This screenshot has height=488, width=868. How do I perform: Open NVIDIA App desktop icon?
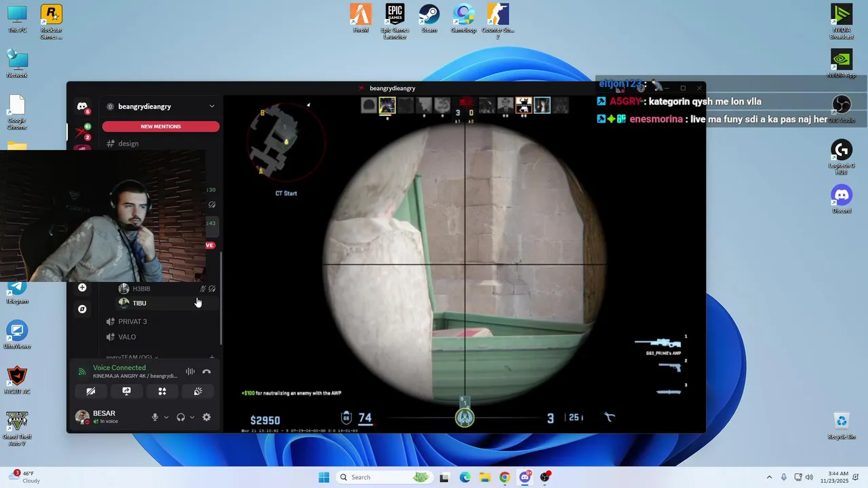[842, 63]
